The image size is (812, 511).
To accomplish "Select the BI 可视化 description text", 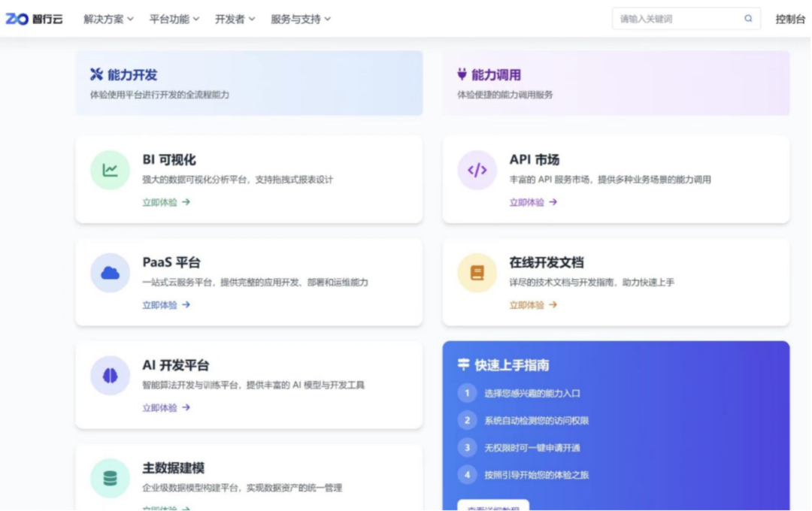I will point(238,180).
